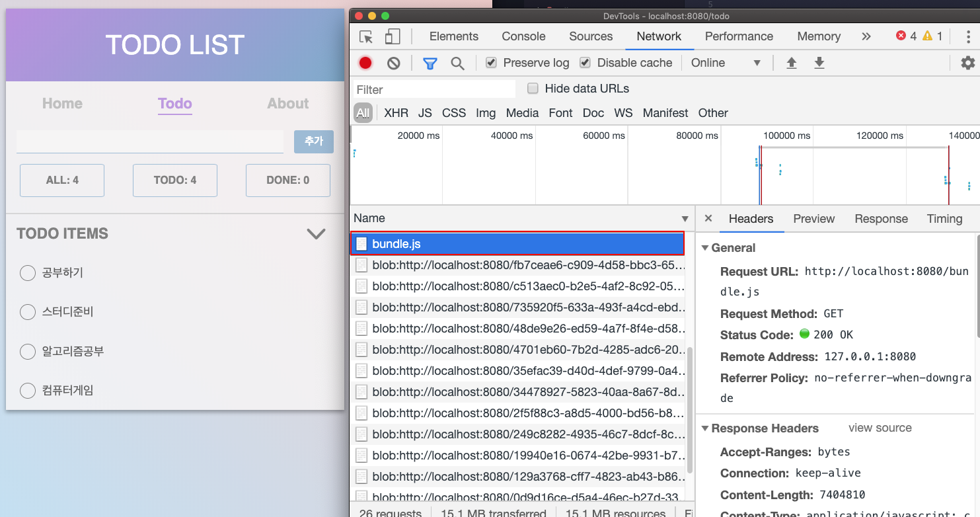980x517 pixels.
Task: Select the blob request starting 249c8282
Action: [x=518, y=434]
